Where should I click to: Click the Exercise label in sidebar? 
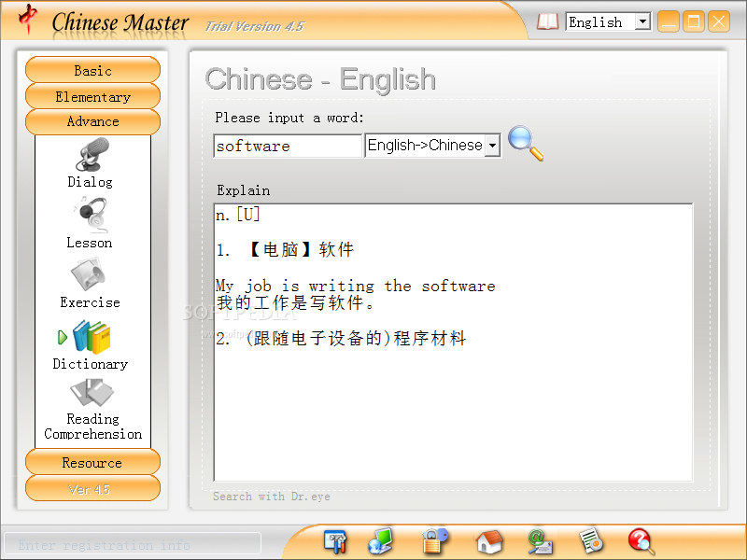tap(90, 302)
